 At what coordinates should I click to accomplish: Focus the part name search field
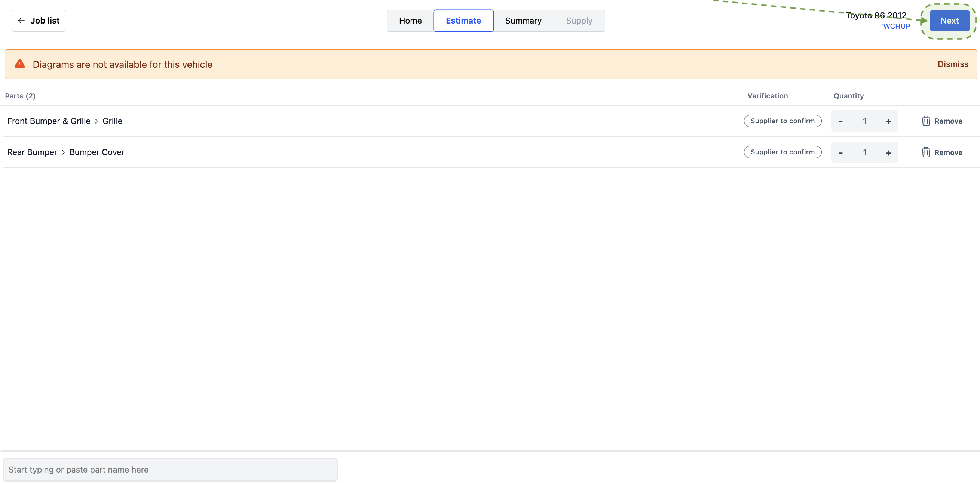pos(170,469)
